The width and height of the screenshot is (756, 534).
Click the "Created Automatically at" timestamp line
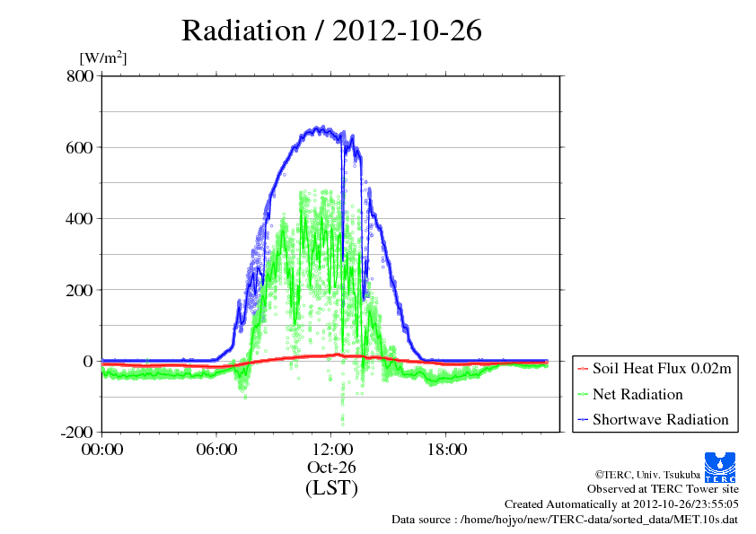[621, 504]
